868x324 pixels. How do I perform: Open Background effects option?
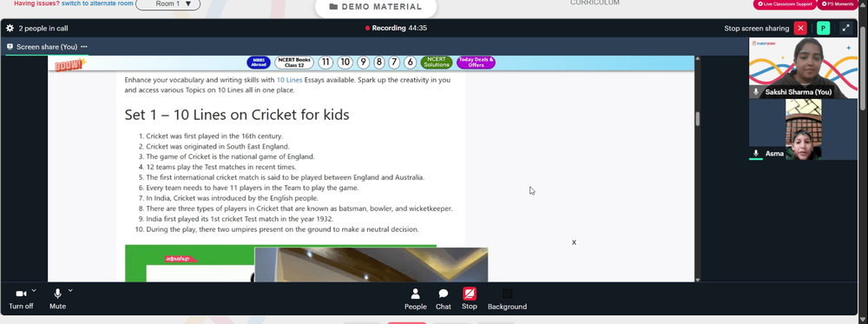(507, 299)
